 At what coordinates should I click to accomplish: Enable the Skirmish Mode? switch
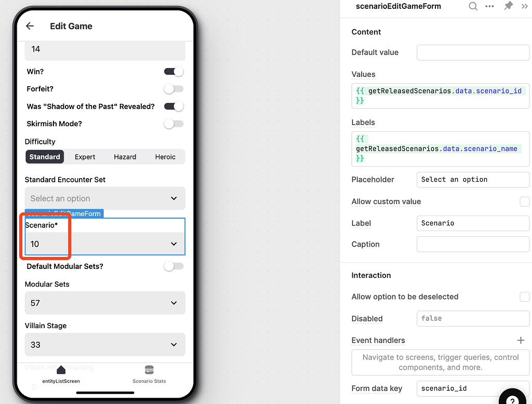(x=174, y=124)
